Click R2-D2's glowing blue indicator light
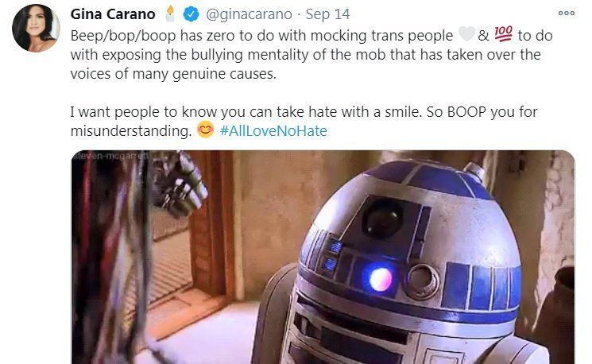The width and height of the screenshot is (592, 364). 380,279
